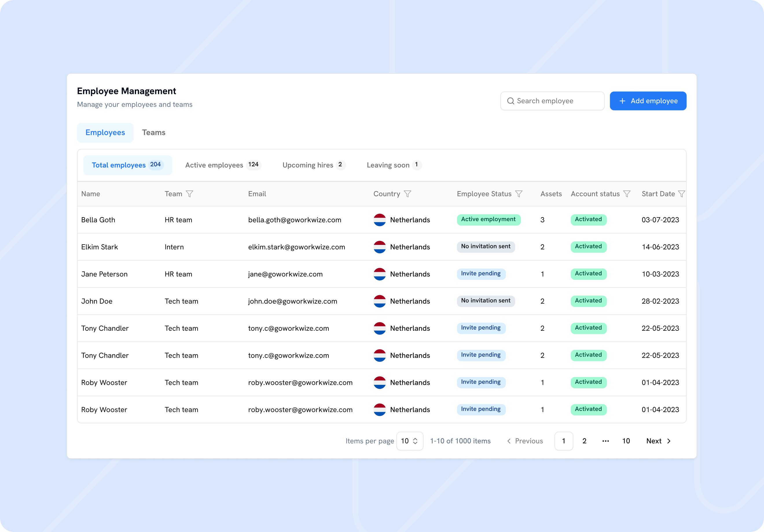Click the 10-03-2023 start date
The height and width of the screenshot is (532, 764).
[660, 274]
